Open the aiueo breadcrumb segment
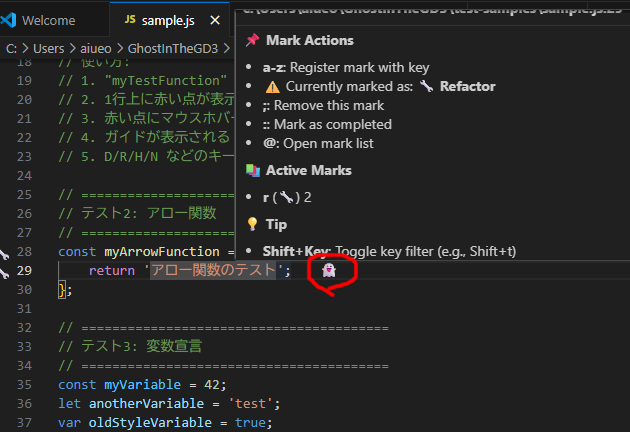This screenshot has height=432, width=630. pyautogui.click(x=96, y=49)
